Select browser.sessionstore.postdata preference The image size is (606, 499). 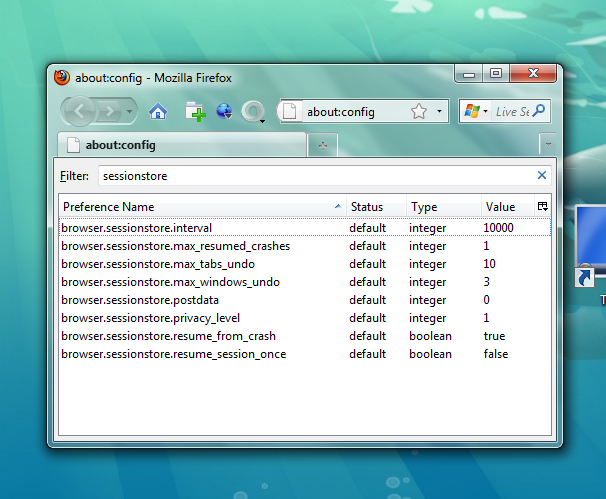coord(305,300)
